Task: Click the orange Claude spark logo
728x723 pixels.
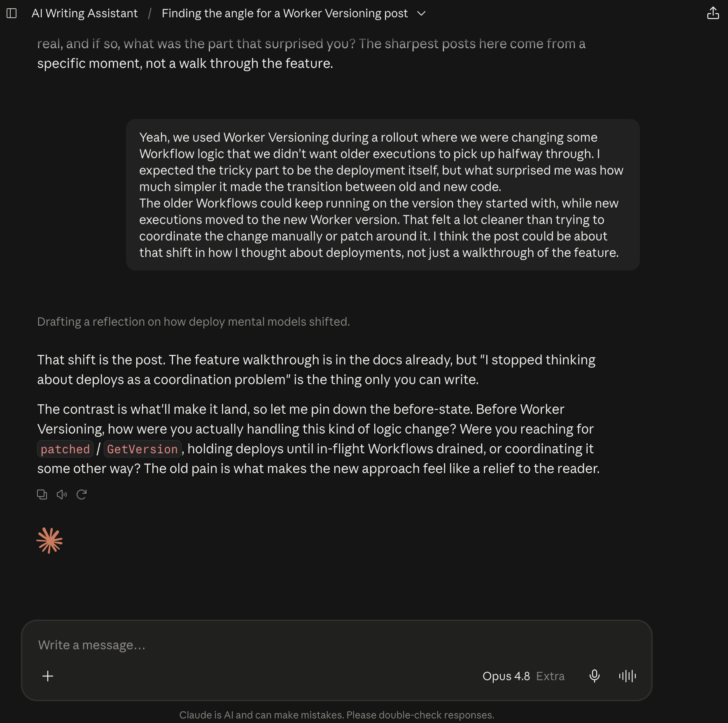Action: pyautogui.click(x=49, y=541)
